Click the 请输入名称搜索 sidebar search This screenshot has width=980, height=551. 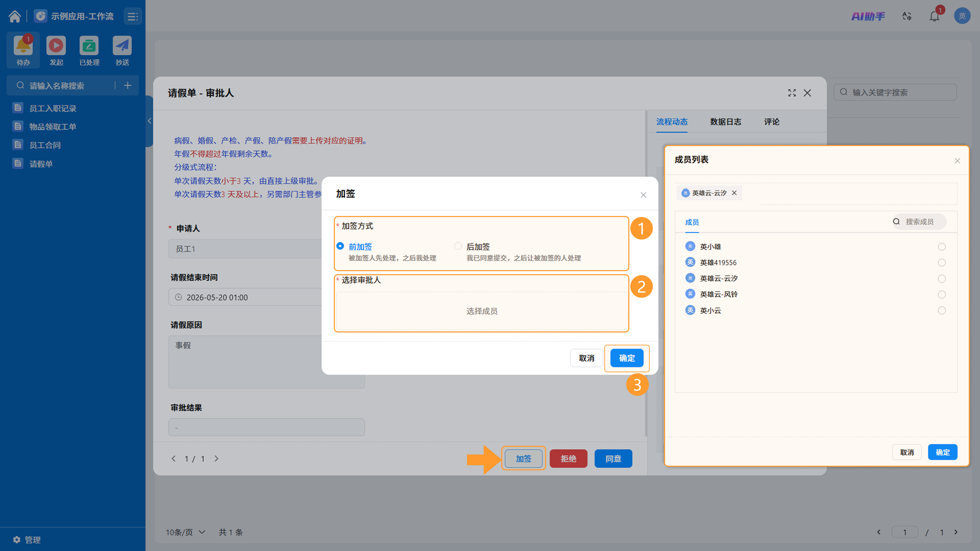(61, 86)
